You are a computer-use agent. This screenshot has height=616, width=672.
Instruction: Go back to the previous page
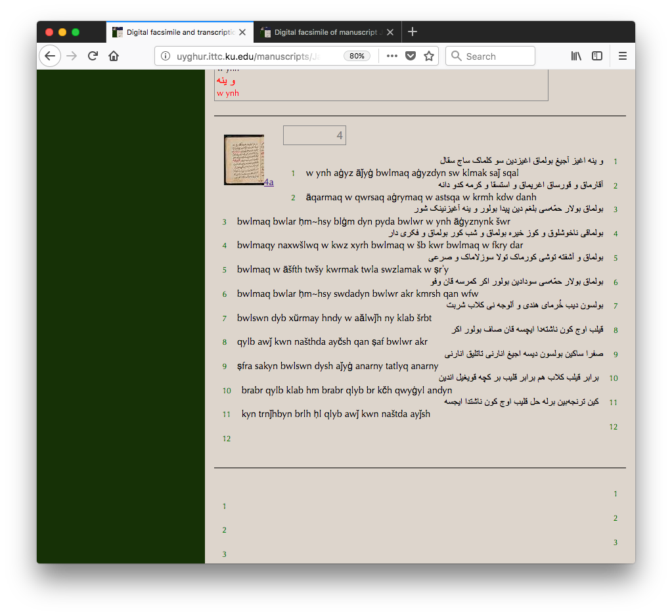click(x=50, y=56)
